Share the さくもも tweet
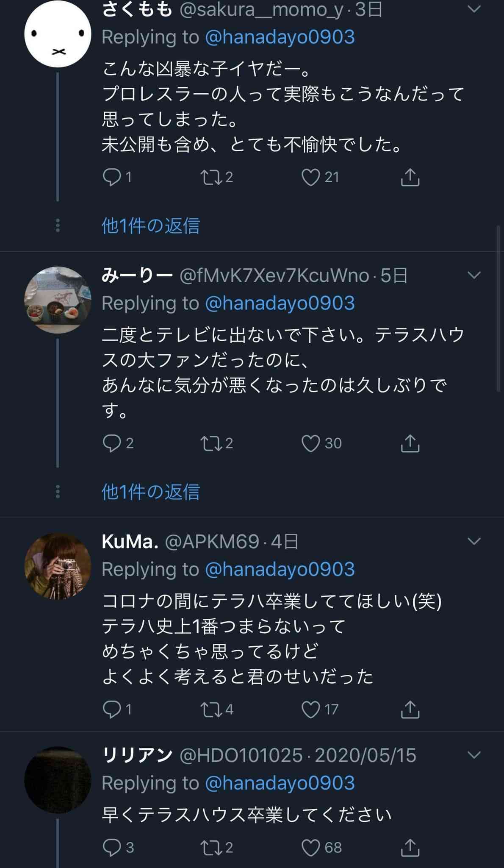Screen dimensions: 504x868 tap(410, 177)
